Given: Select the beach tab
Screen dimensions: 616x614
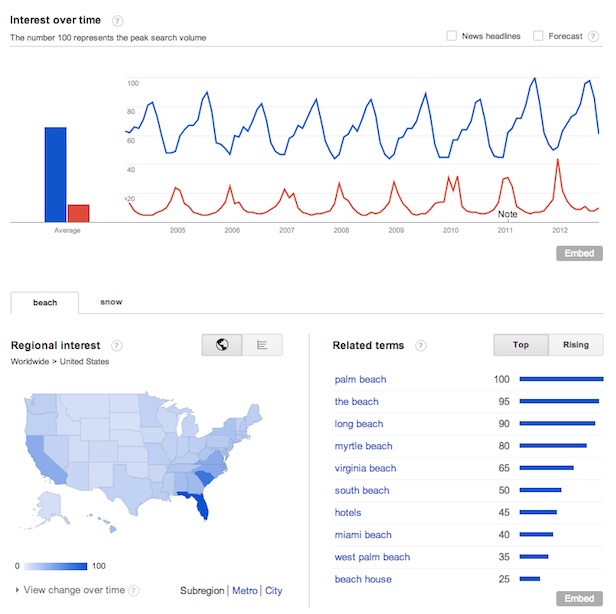Looking at the screenshot, I should pos(45,302).
